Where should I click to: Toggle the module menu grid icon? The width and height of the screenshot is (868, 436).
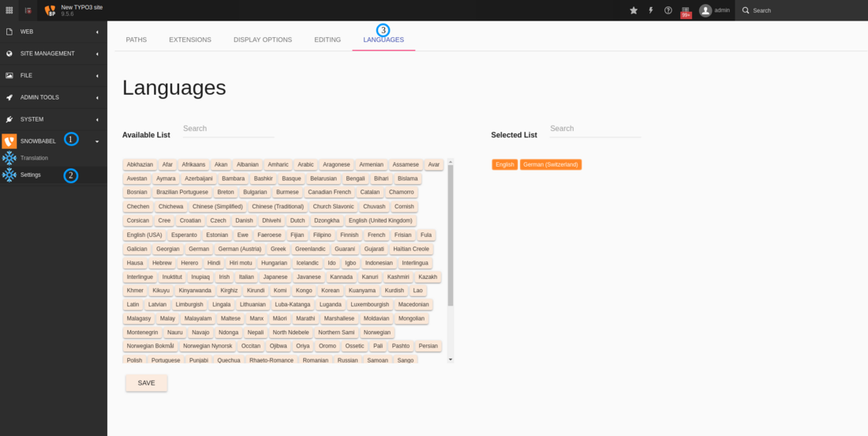coord(9,10)
